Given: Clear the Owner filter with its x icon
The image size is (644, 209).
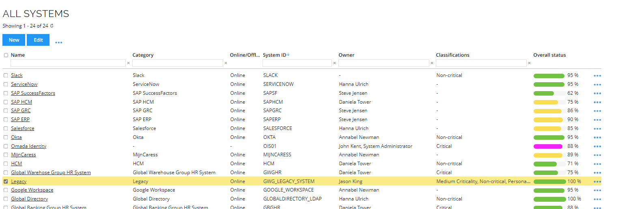Looking at the screenshot, I should pyautogui.click(x=432, y=63).
